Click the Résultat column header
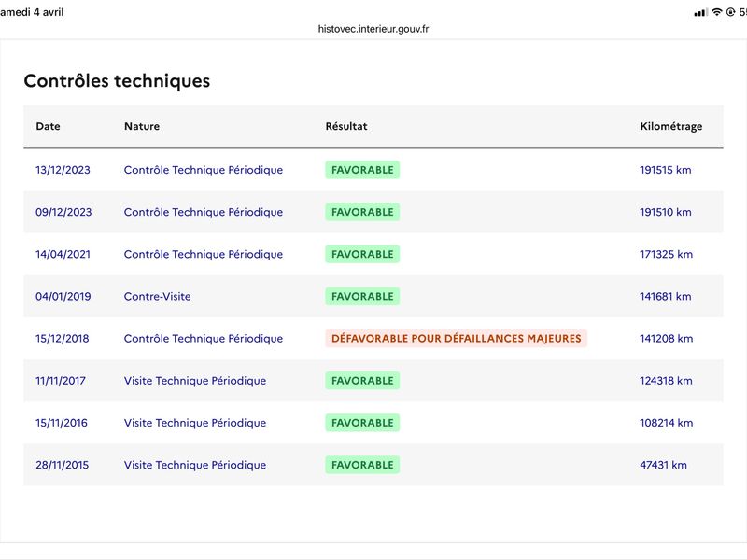 346,127
